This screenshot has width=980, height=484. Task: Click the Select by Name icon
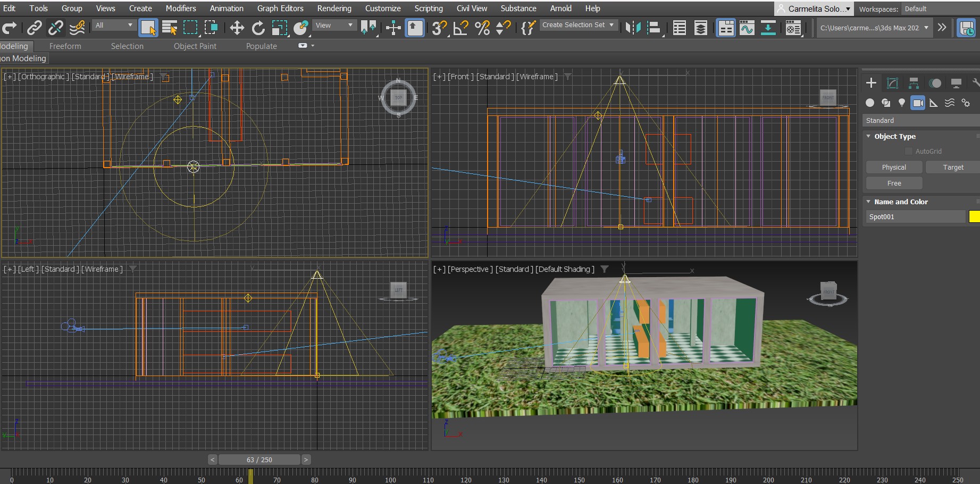coord(170,28)
